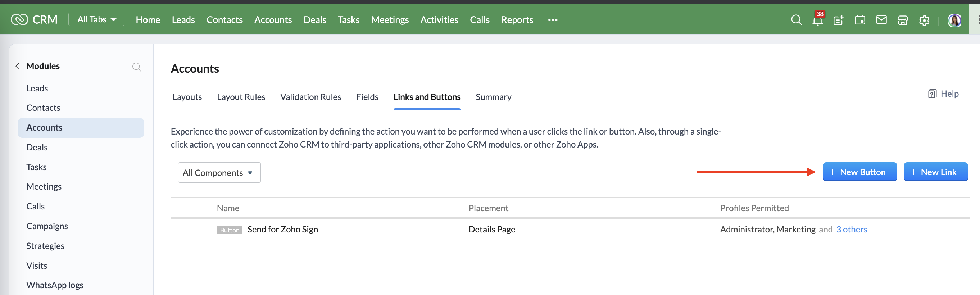This screenshot has height=295, width=980.
Task: Open Deals in top navigation
Action: 315,20
